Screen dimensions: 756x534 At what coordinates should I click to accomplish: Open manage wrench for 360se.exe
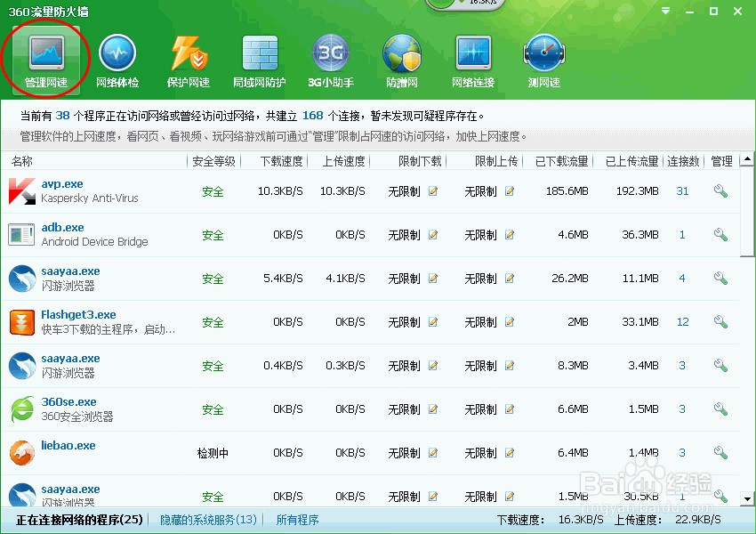(720, 409)
